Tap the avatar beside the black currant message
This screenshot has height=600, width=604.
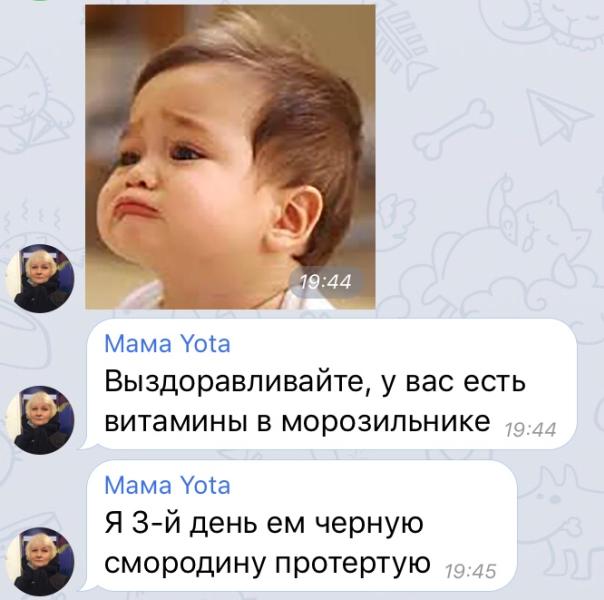tap(40, 561)
